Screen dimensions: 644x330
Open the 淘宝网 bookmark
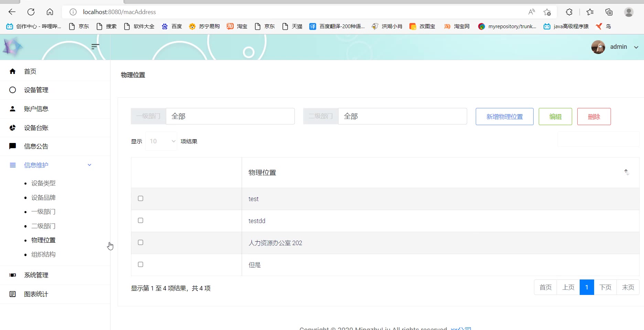pos(457,26)
